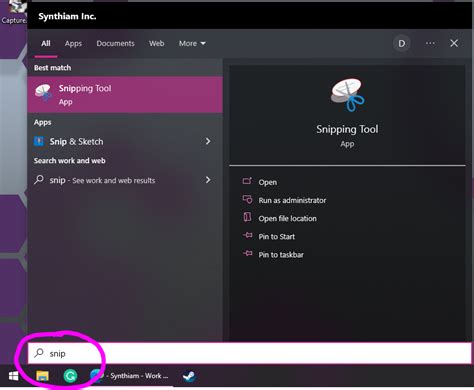Open File Explorer from the taskbar
The height and width of the screenshot is (390, 474).
coord(42,376)
